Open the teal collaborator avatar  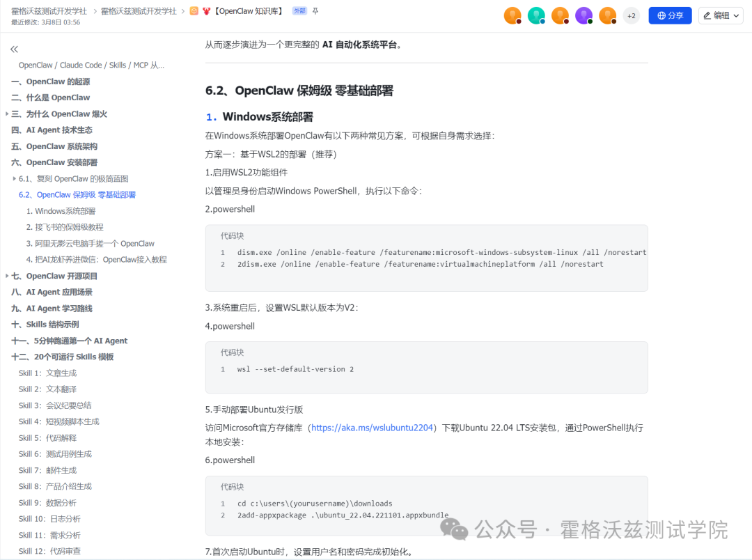click(536, 16)
